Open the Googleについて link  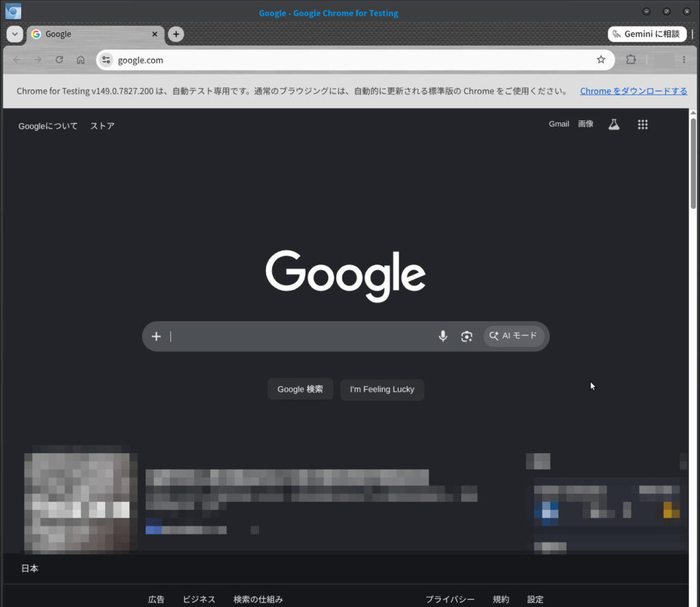(48, 126)
